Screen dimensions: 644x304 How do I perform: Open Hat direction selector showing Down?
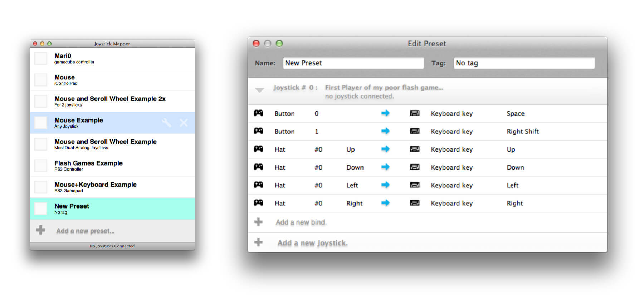[x=355, y=167]
